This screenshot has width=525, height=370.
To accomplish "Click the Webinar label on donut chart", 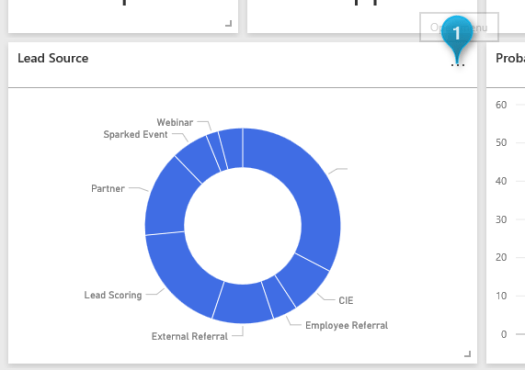I will 175,123.
